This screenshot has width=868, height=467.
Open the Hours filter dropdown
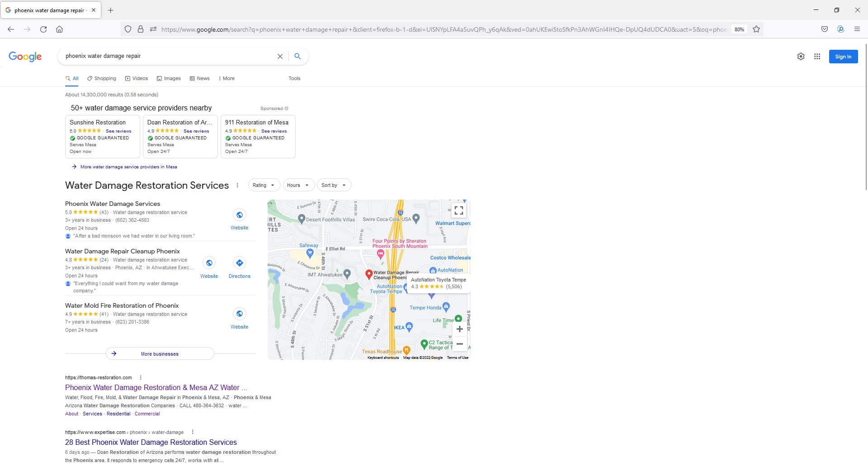tap(298, 185)
